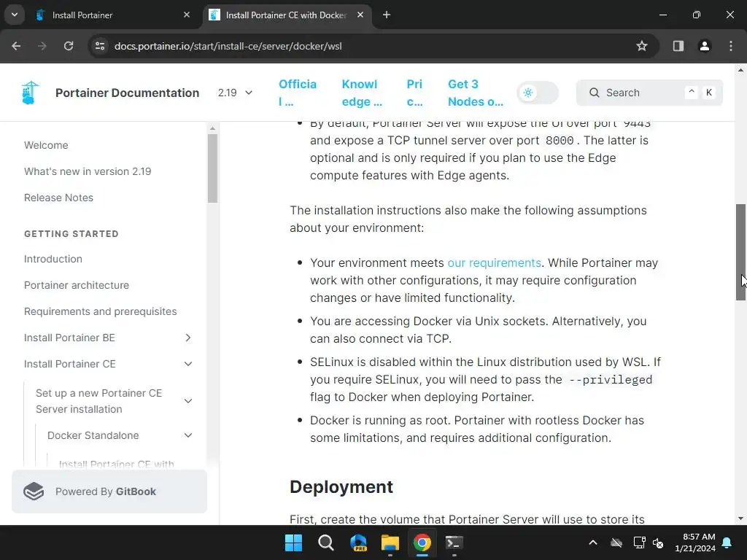Click the sidebar scroll up arrow
The height and width of the screenshot is (560, 747).
click(212, 128)
